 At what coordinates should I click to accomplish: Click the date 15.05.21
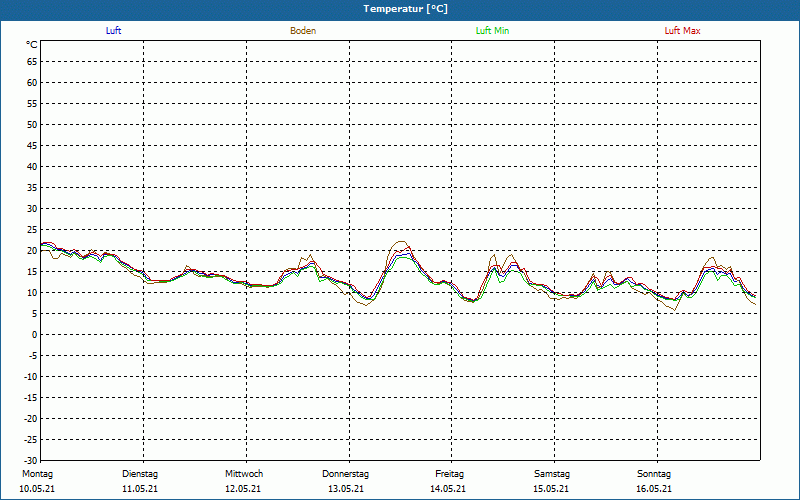(551, 489)
